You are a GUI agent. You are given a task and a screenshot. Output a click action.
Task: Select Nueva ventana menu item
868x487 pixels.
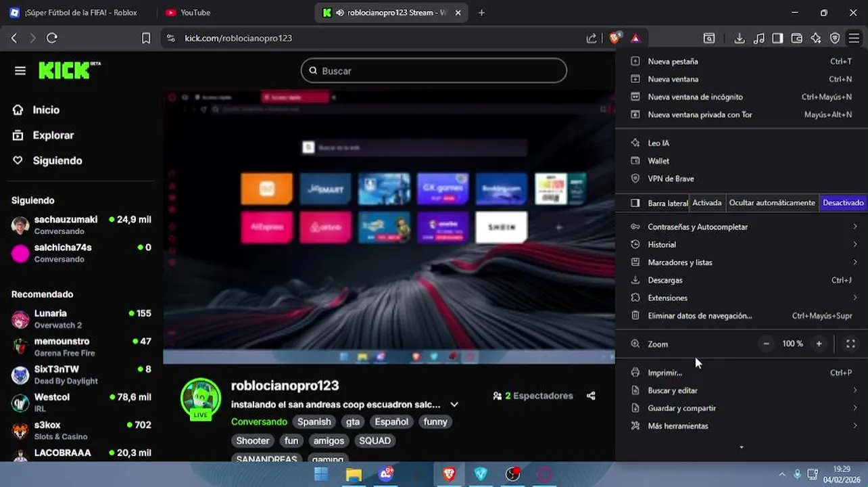pyautogui.click(x=742, y=79)
